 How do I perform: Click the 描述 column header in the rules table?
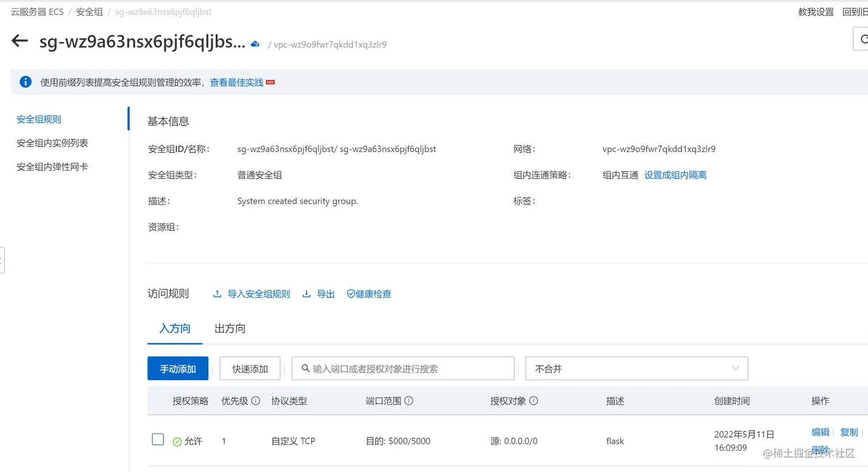pos(615,401)
